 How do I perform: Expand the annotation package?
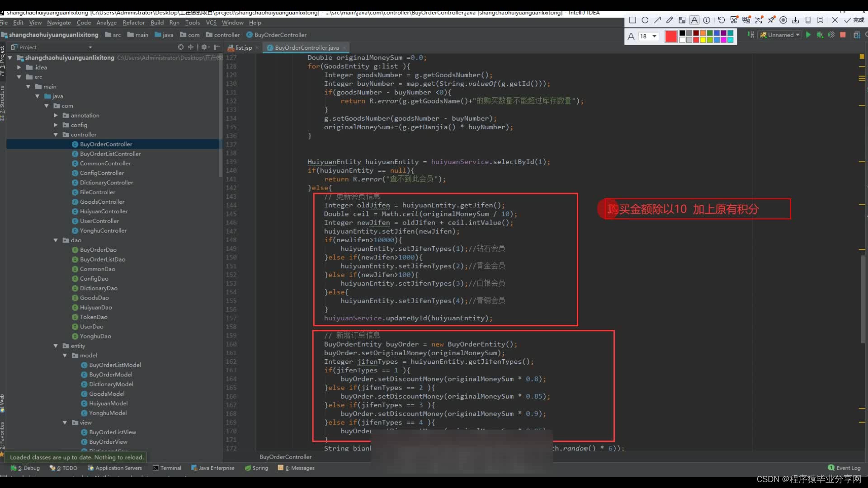point(56,115)
